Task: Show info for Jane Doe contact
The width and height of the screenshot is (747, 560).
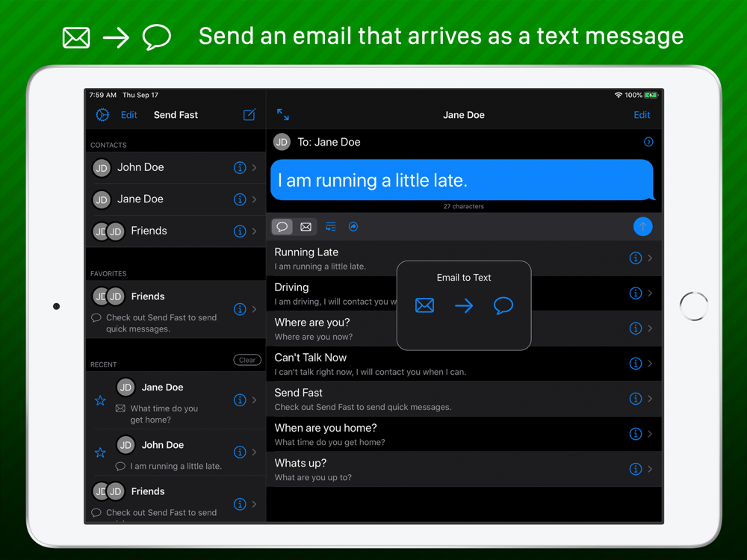Action: [240, 199]
